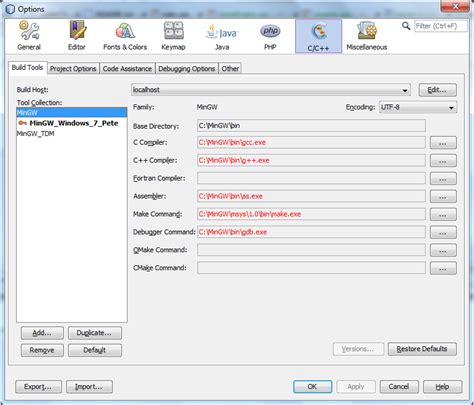The height and width of the screenshot is (405, 474).
Task: Select the C/C++ options category
Action: (318, 36)
